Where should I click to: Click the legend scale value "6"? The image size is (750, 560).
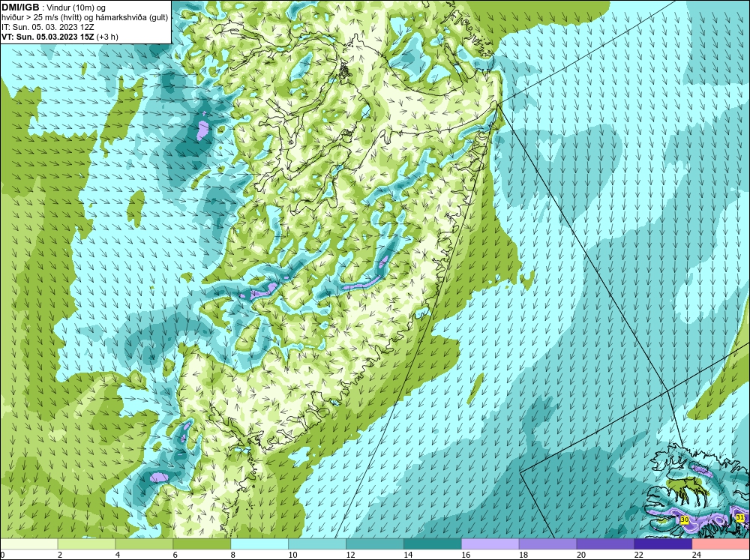175,555
